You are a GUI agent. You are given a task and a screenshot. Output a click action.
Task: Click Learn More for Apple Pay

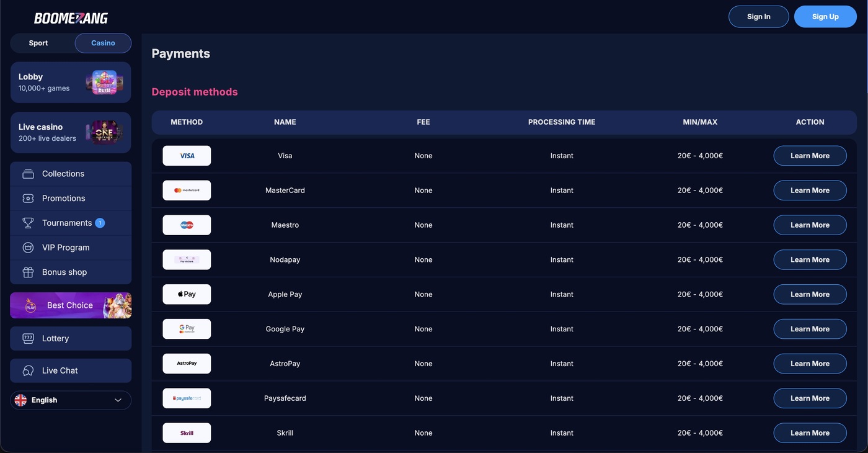(810, 294)
